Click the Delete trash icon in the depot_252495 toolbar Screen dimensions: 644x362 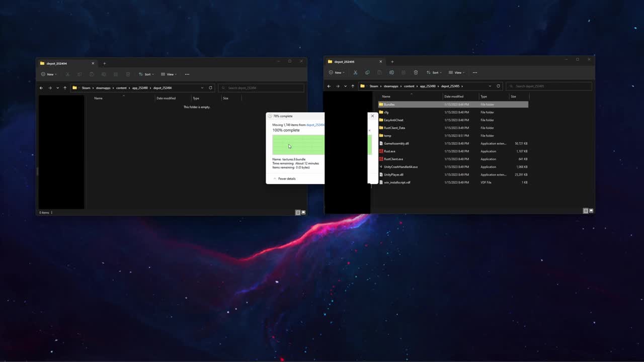416,72
